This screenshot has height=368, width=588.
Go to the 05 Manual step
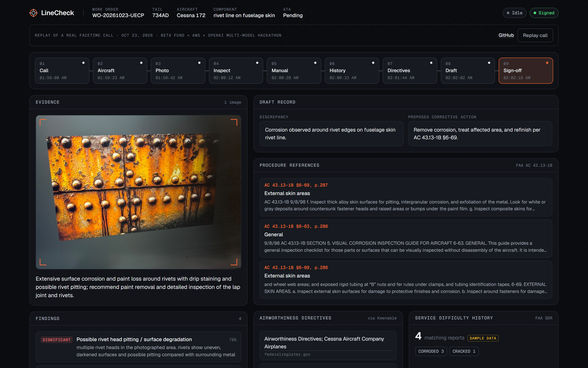tap(294, 71)
